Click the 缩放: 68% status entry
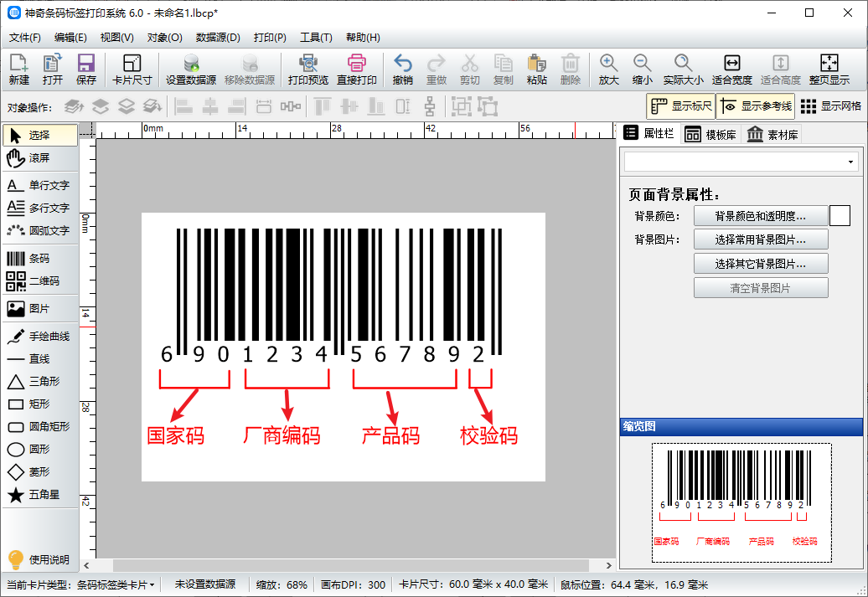This screenshot has width=868, height=597. click(x=282, y=584)
